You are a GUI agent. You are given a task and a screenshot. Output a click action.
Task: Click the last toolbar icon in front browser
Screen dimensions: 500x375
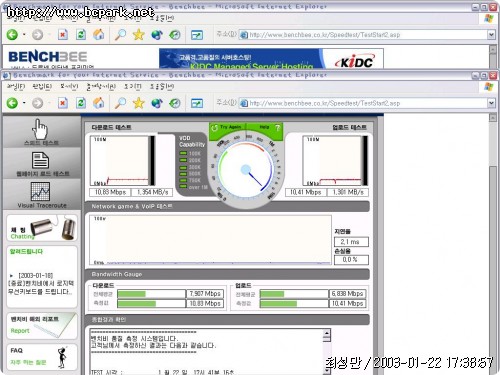197,103
